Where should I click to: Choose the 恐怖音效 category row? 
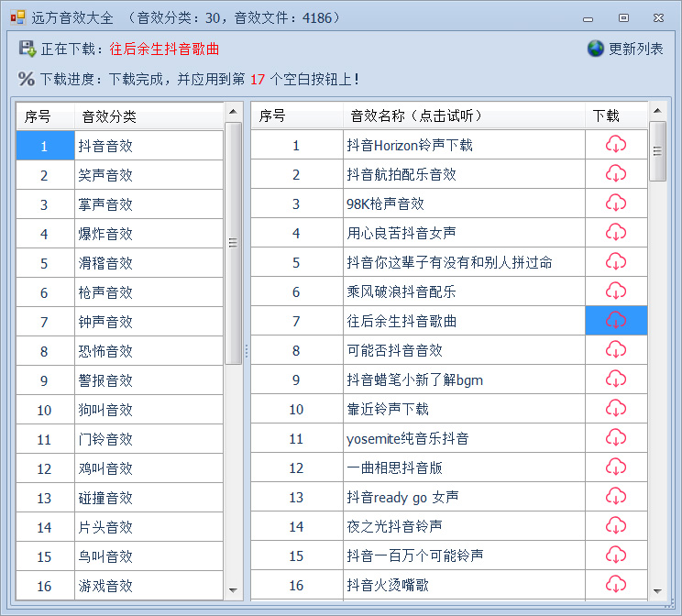(x=105, y=351)
